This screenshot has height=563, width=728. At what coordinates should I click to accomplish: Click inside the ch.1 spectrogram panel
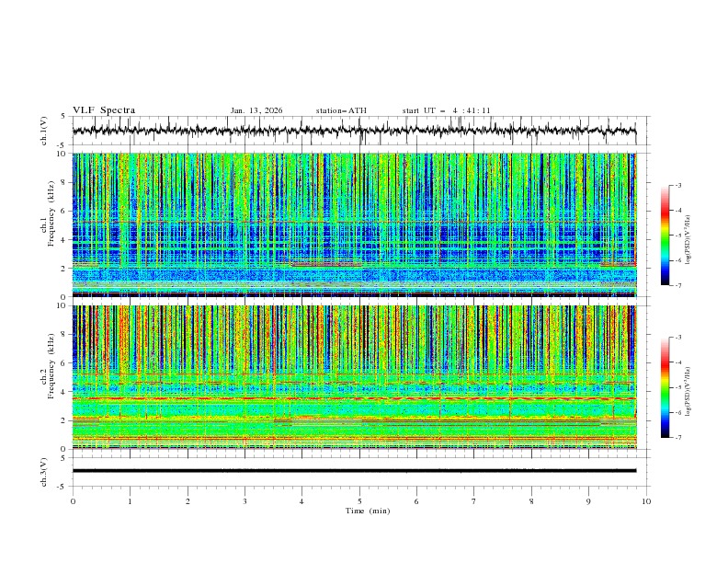click(358, 224)
